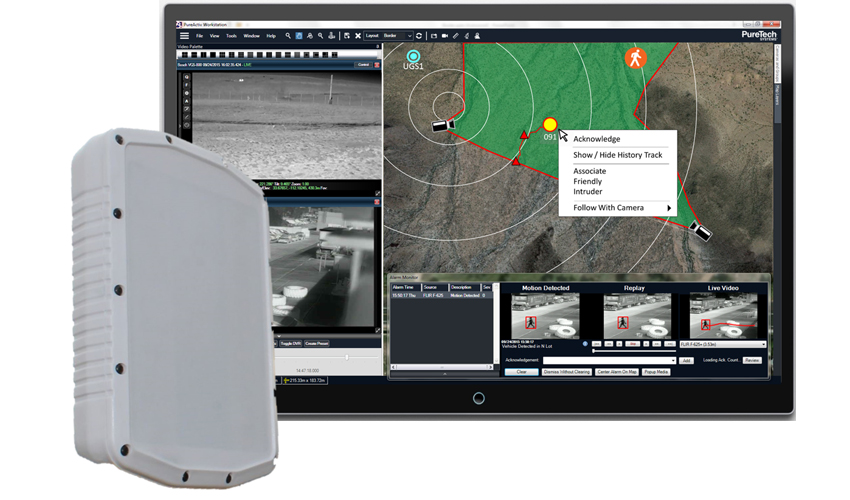The height and width of the screenshot is (500, 850).
Task: Choose Acknowledge in the context menu
Action: tap(596, 139)
